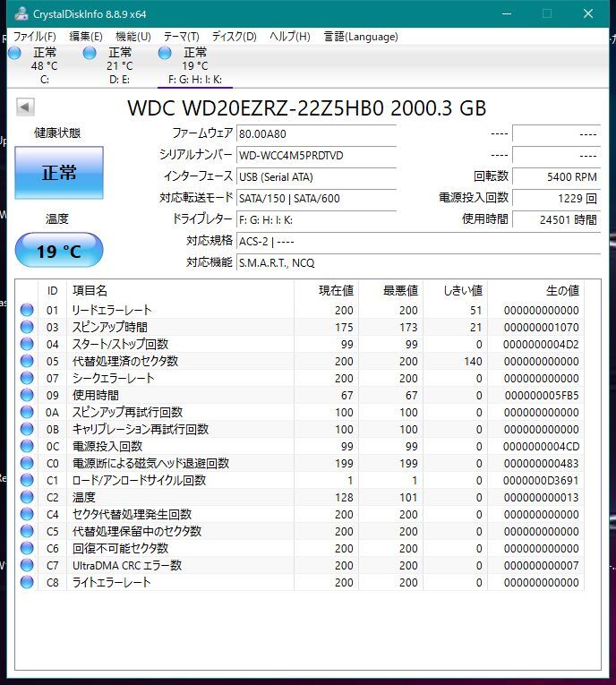
Task: Click status orb for 01 リードエラーレート
Action: tap(27, 310)
